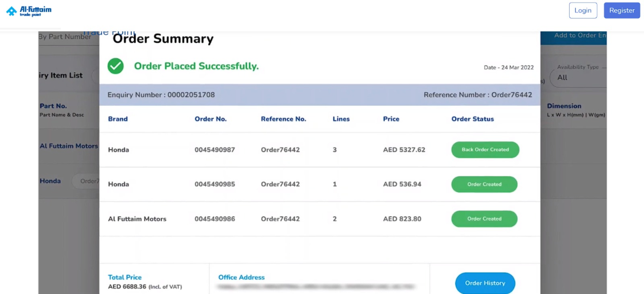Image resolution: width=644 pixels, height=294 pixels.
Task: Click the green success checkmark icon
Action: point(115,66)
